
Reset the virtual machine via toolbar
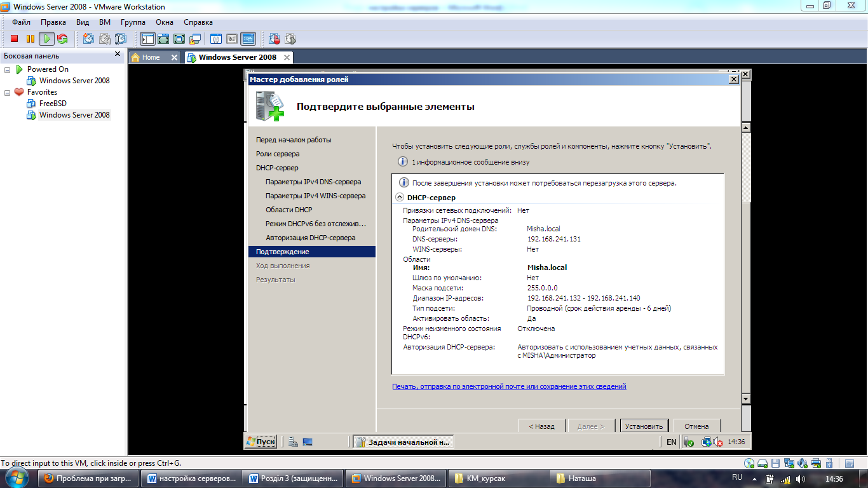(x=62, y=39)
